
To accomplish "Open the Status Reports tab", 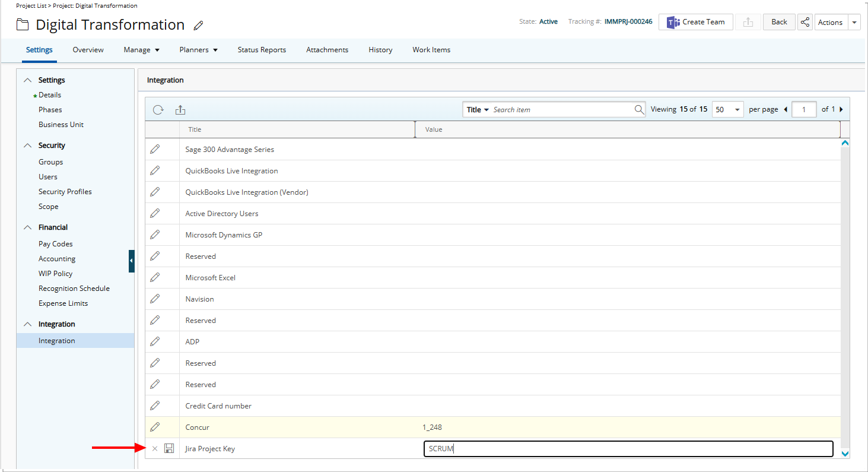I will tap(262, 50).
